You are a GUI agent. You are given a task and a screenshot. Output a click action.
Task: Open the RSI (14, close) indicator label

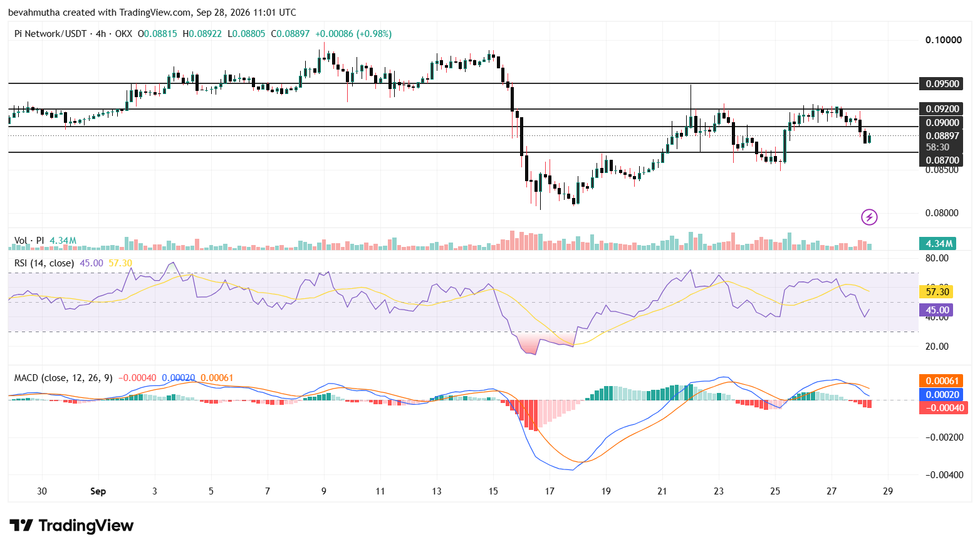(44, 263)
